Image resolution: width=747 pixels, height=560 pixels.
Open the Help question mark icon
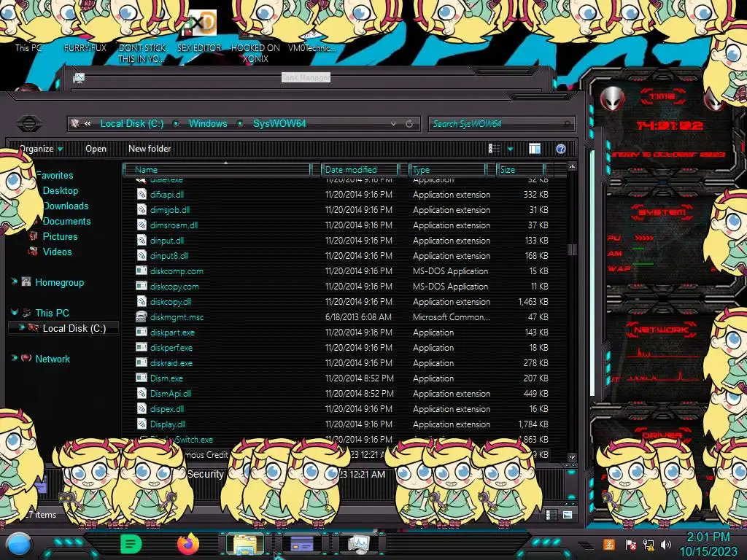[x=561, y=149]
